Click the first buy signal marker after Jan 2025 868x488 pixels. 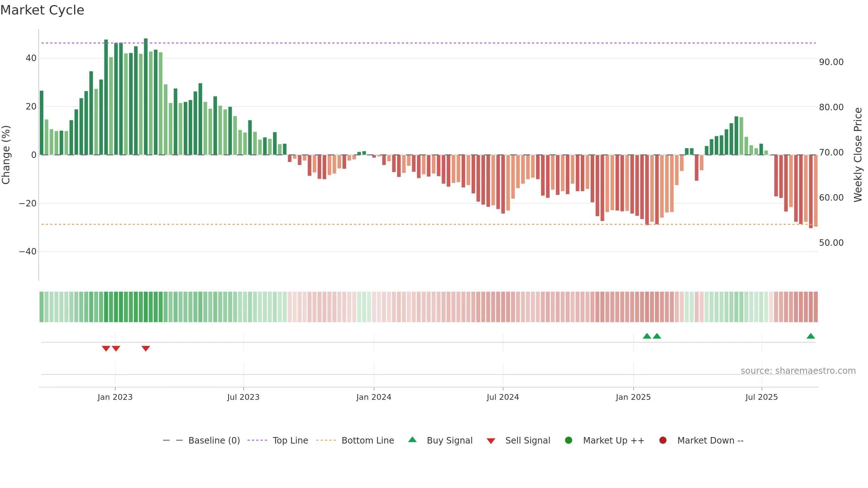647,336
